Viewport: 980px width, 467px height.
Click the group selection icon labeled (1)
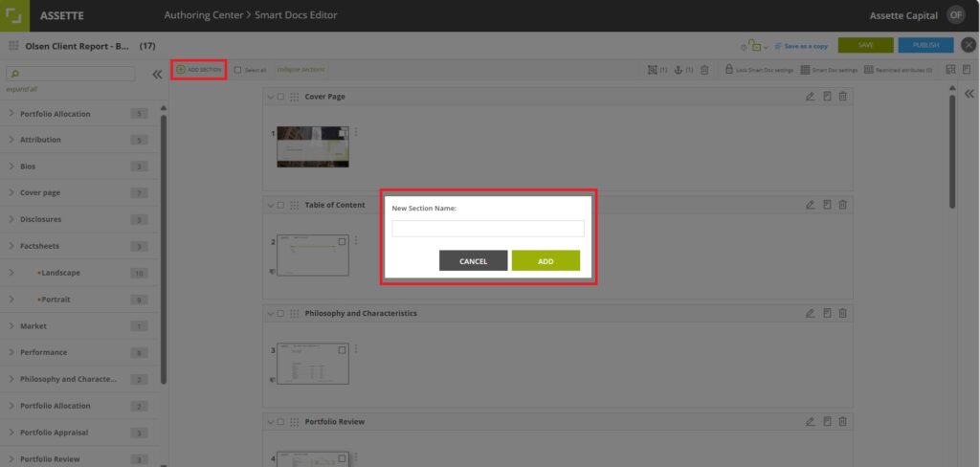pos(653,70)
